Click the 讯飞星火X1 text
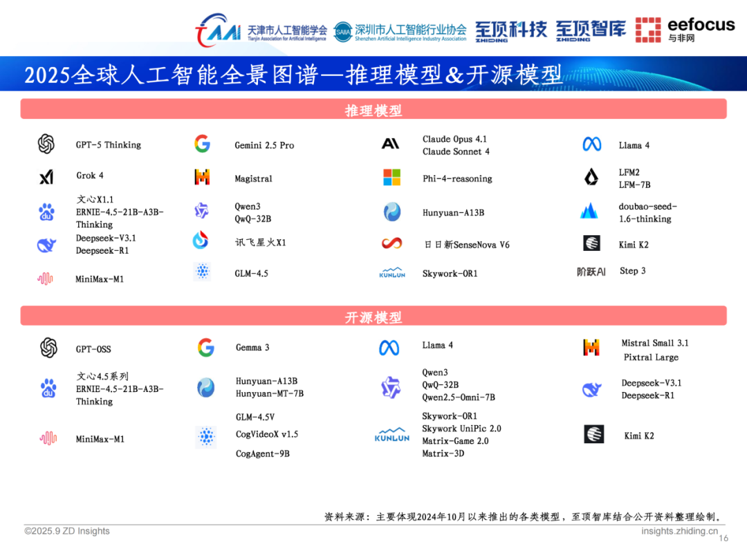Viewport: 747px width, 560px height. [260, 243]
